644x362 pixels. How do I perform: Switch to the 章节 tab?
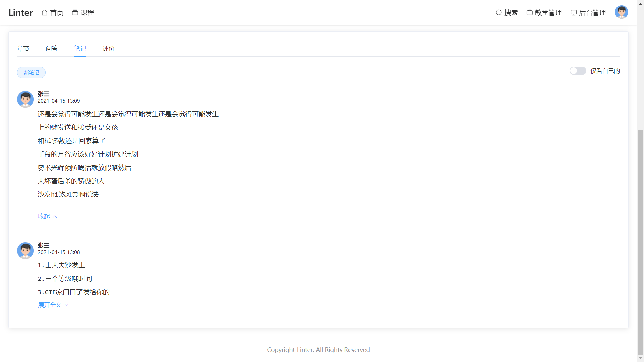pos(23,49)
